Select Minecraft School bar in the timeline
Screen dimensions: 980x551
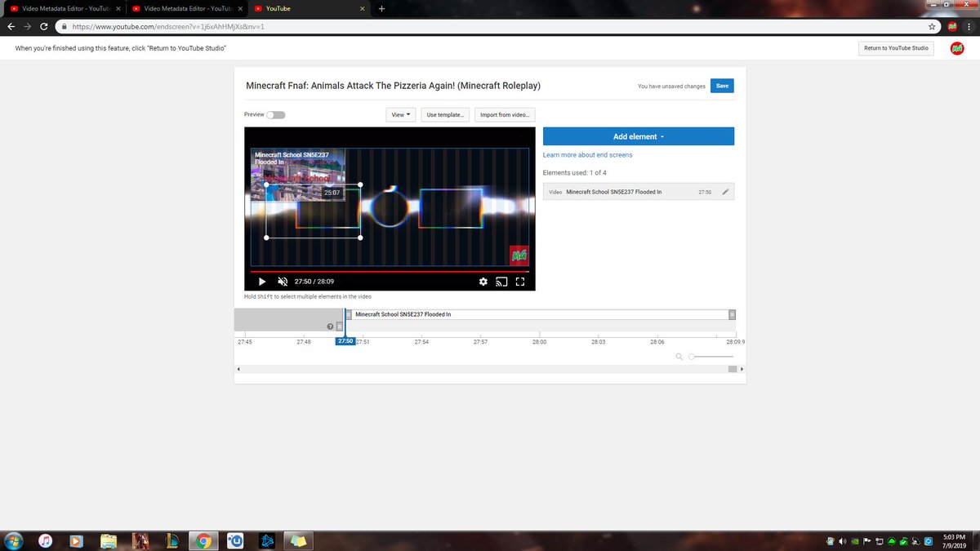(x=540, y=314)
